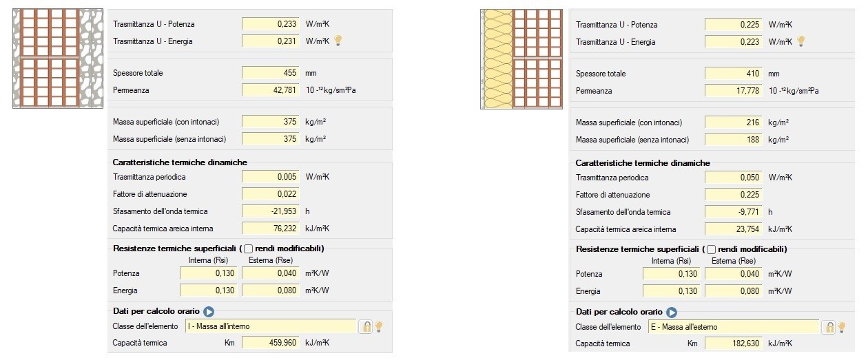This screenshot has width=868, height=360.
Task: Click the lock icon next to I - Massa all'interno
Action: 366,326
